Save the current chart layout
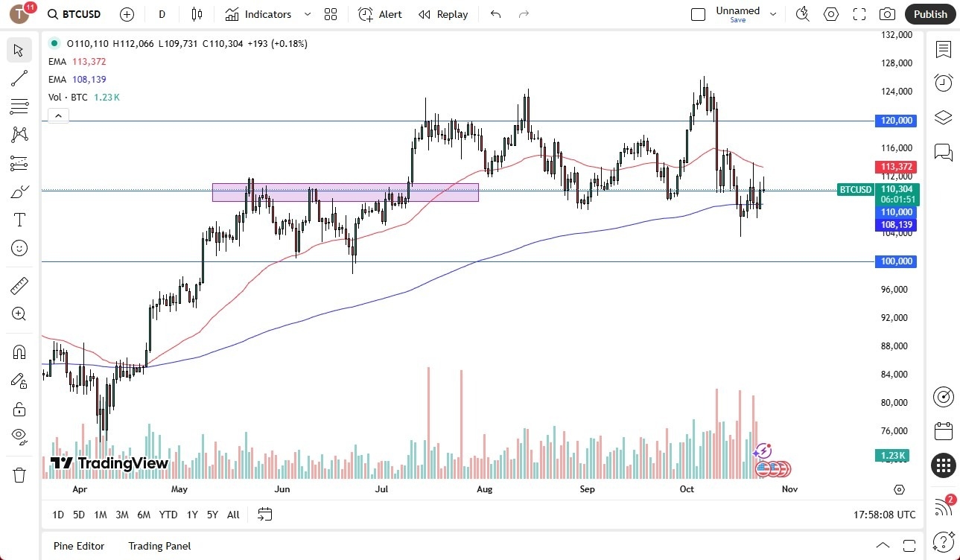 click(737, 20)
